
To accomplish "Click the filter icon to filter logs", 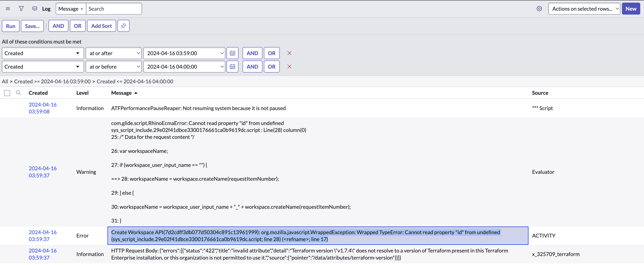I will pyautogui.click(x=21, y=8).
